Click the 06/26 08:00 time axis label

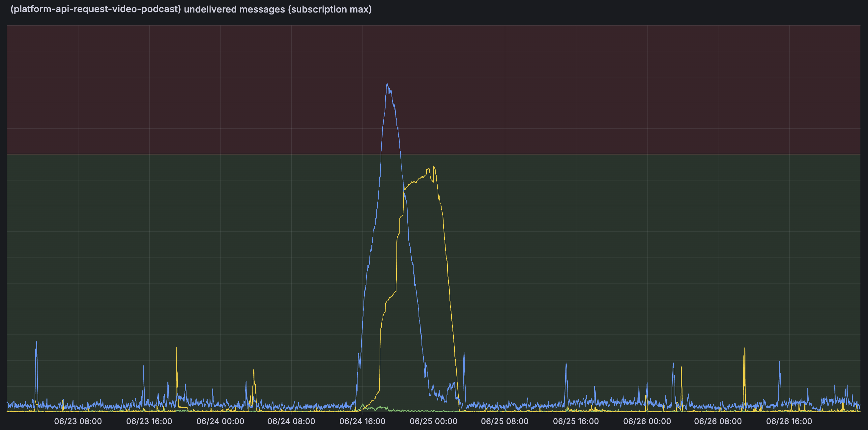718,421
